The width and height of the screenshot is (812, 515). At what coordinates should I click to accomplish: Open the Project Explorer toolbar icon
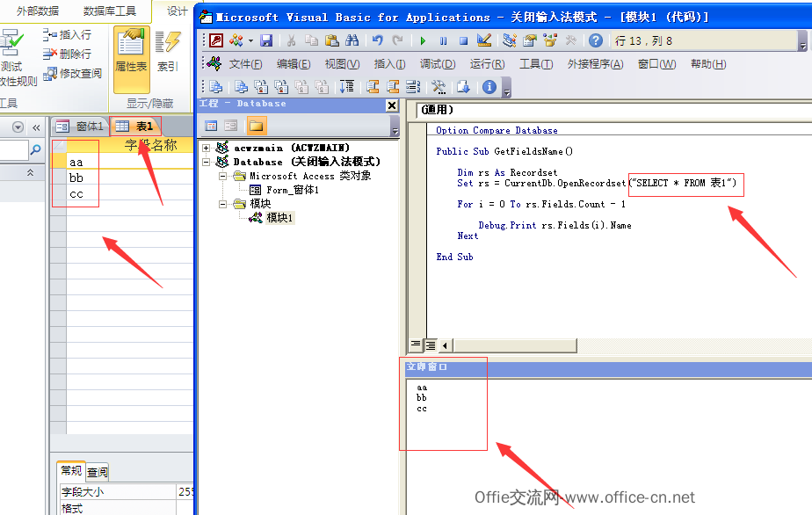[510, 40]
